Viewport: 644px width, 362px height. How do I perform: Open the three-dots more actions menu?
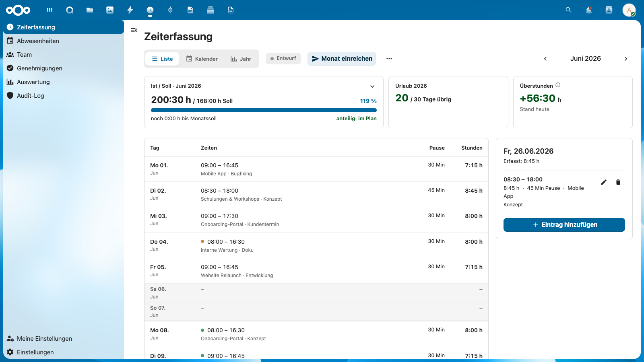pos(389,59)
